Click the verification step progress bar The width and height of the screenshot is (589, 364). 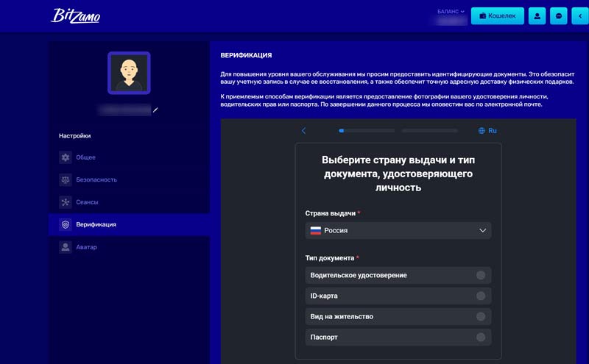pyautogui.click(x=398, y=131)
